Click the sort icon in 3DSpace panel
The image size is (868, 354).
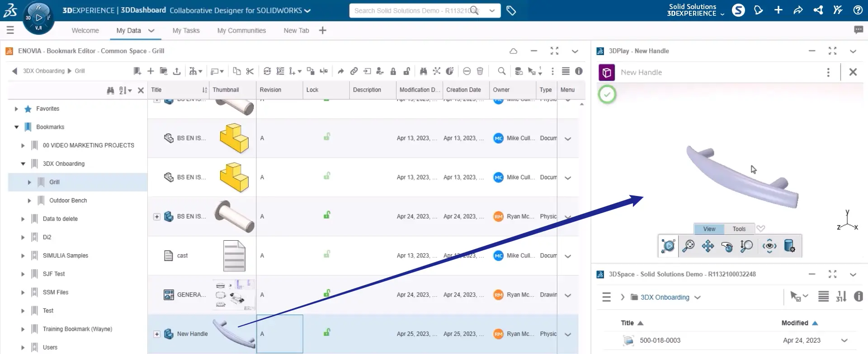pyautogui.click(x=841, y=297)
